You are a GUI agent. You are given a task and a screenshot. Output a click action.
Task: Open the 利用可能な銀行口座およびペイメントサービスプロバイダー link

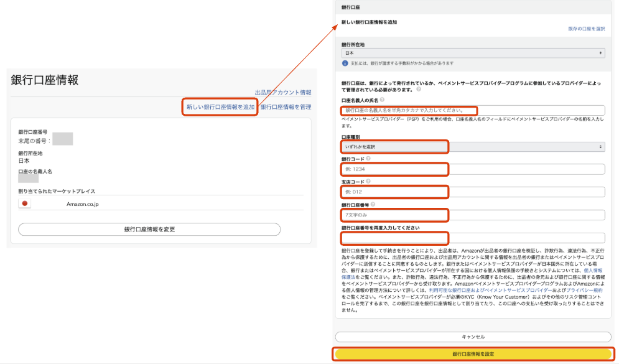pyautogui.click(x=491, y=290)
